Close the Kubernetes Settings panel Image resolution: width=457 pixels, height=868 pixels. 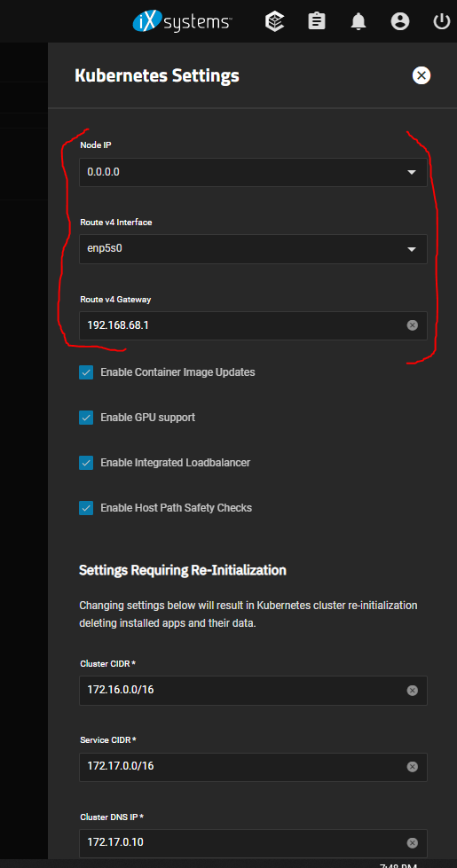coord(422,75)
